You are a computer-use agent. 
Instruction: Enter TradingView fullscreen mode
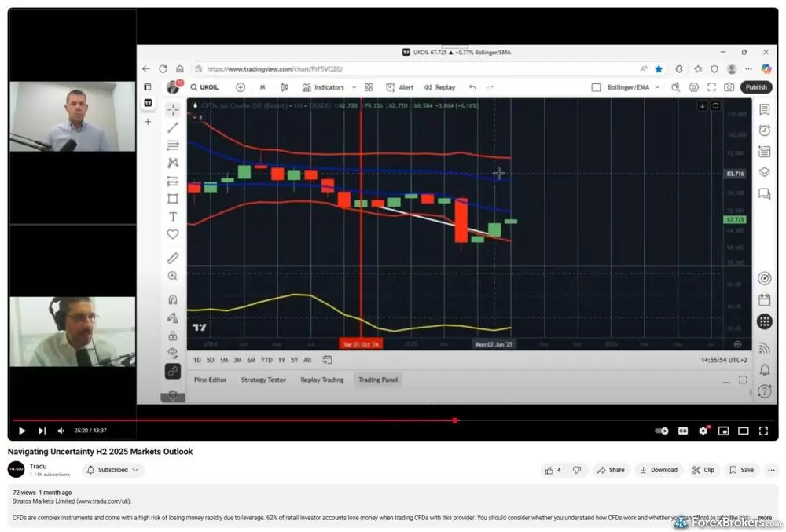712,87
